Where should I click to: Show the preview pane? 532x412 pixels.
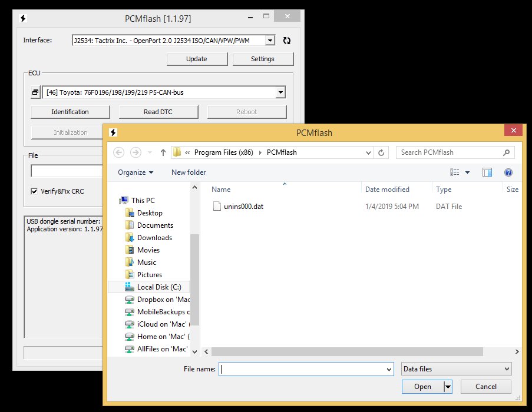(487, 172)
